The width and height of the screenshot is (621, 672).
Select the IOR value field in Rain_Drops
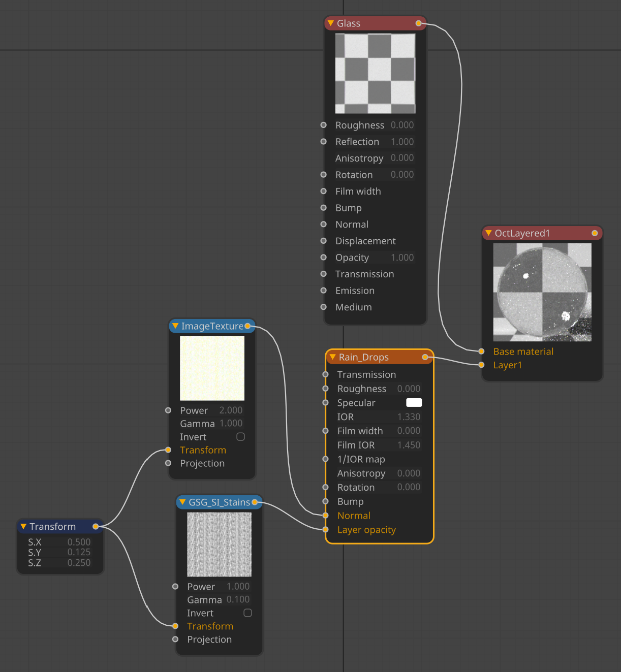(409, 417)
